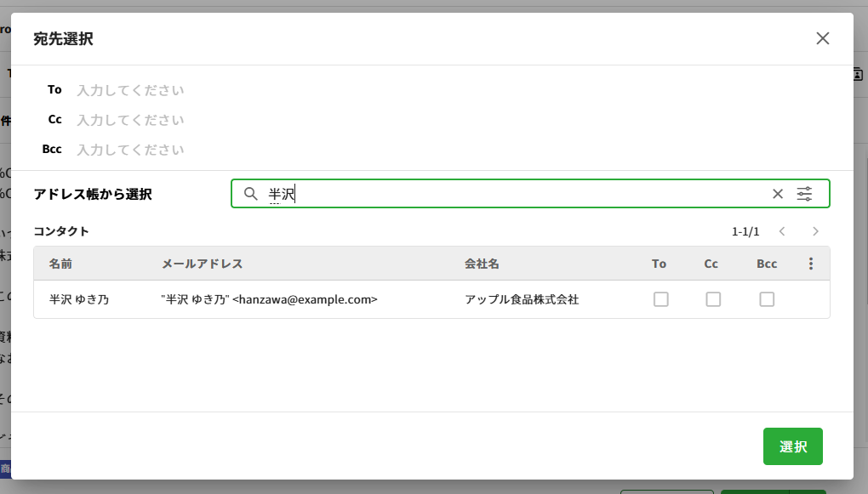Open the search filter options icon

[x=804, y=194]
